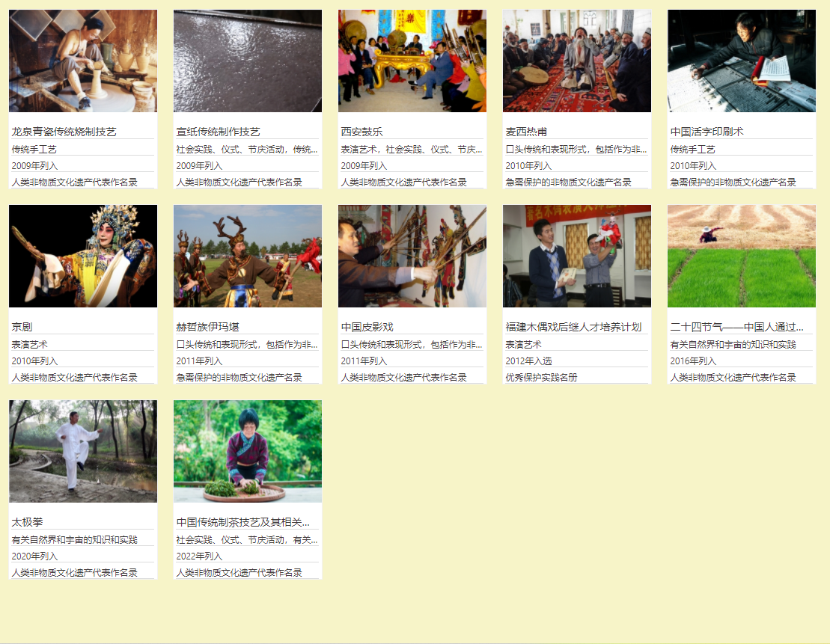Open the 京剧 opera performer thumbnail
This screenshot has height=644, width=830.
pos(83,256)
